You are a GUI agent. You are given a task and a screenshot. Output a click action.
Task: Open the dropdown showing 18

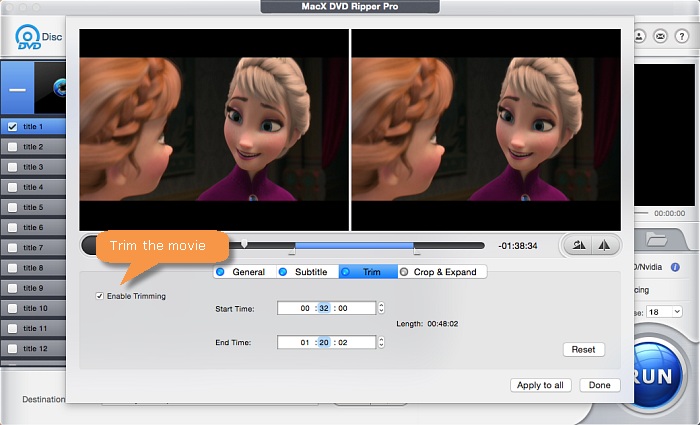tap(664, 312)
